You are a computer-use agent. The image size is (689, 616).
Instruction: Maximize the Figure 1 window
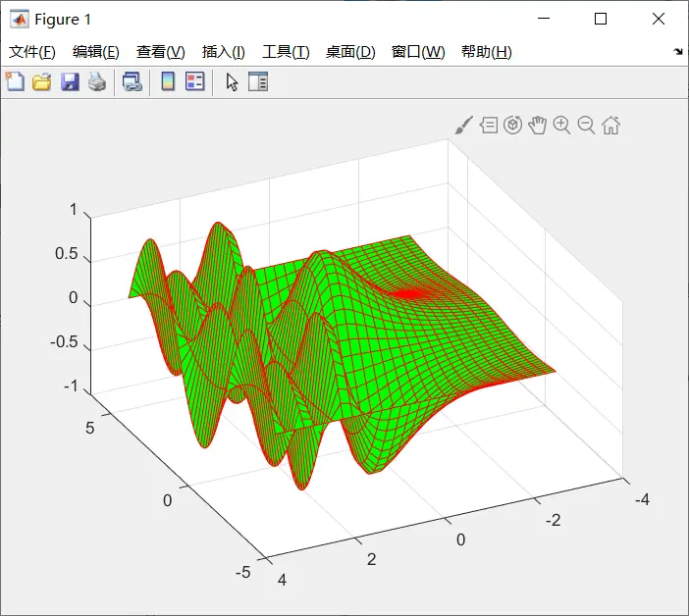click(x=601, y=19)
